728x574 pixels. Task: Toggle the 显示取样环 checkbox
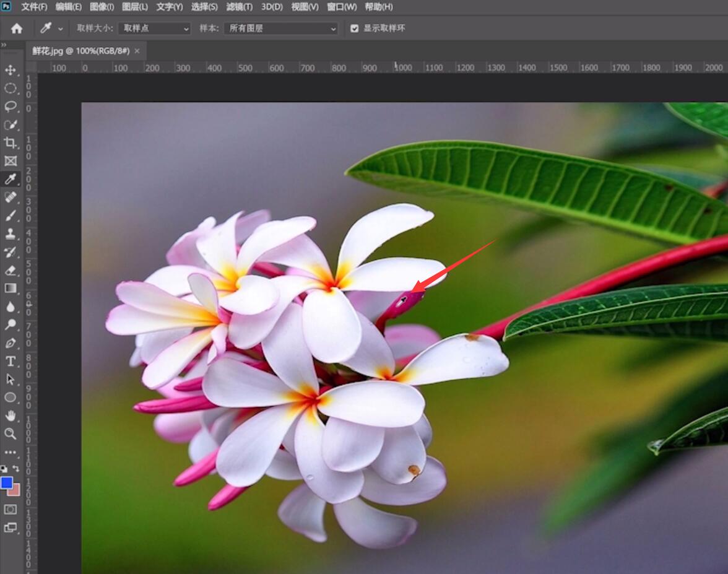coord(354,28)
